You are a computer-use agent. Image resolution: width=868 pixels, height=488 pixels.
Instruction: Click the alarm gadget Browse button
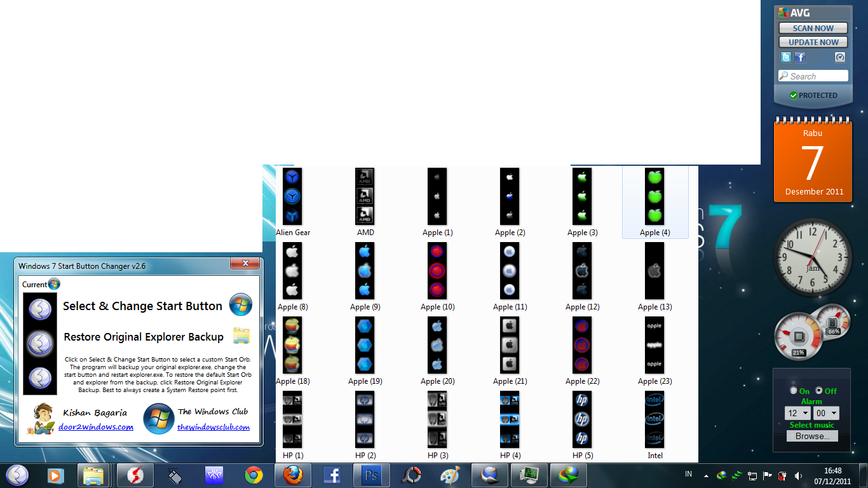tap(812, 437)
